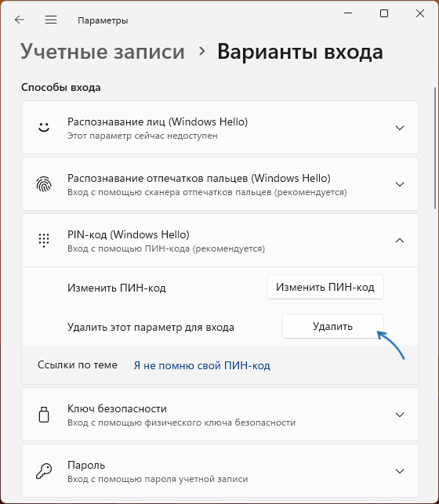Expand the fingerprint recognition section chevron
The width and height of the screenshot is (439, 504).
coord(400,184)
